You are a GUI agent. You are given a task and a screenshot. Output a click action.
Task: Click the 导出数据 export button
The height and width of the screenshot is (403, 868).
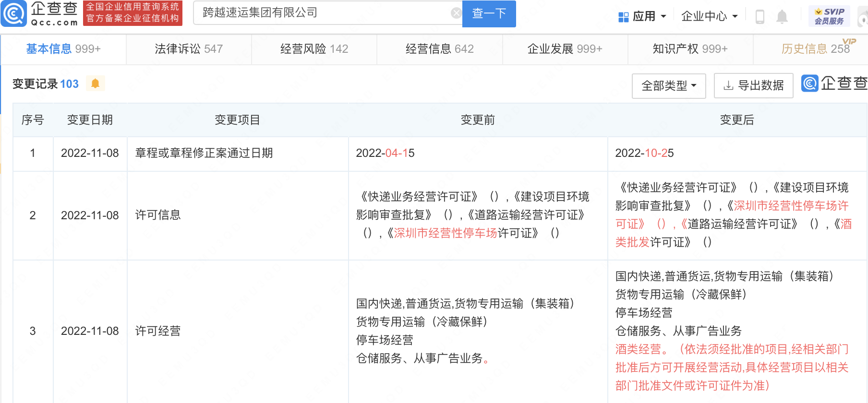pos(753,86)
